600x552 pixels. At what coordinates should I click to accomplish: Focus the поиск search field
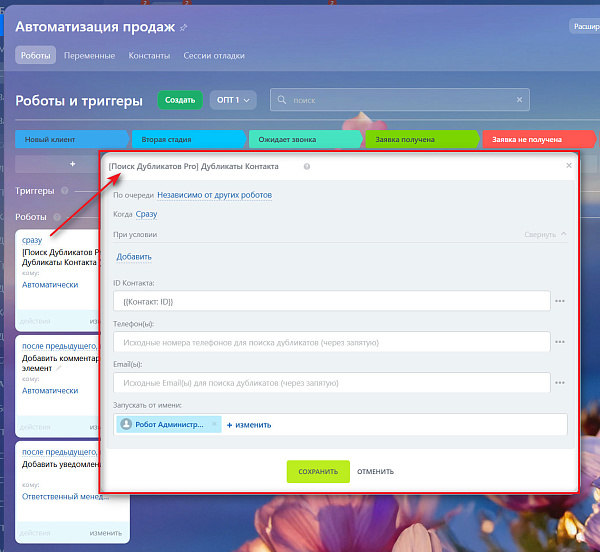tap(400, 100)
